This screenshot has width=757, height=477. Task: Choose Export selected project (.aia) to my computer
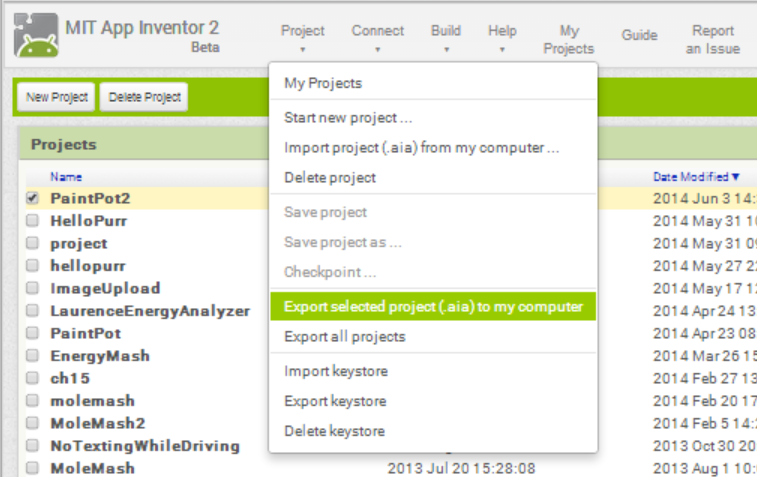(x=433, y=307)
